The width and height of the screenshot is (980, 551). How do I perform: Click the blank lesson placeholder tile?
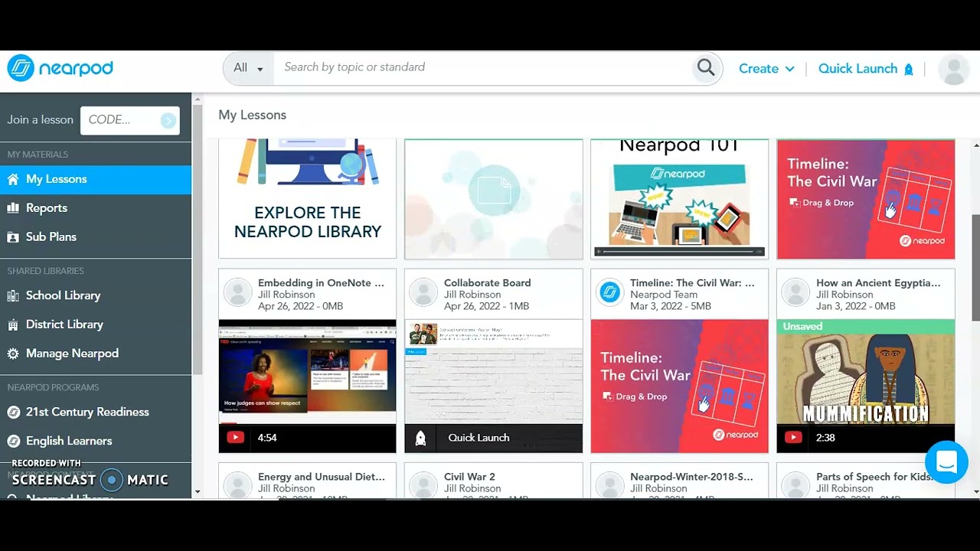point(493,199)
